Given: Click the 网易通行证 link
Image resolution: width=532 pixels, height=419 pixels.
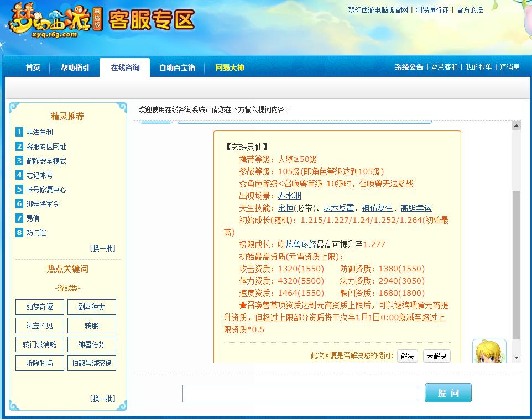Looking at the screenshot, I should click(x=431, y=10).
